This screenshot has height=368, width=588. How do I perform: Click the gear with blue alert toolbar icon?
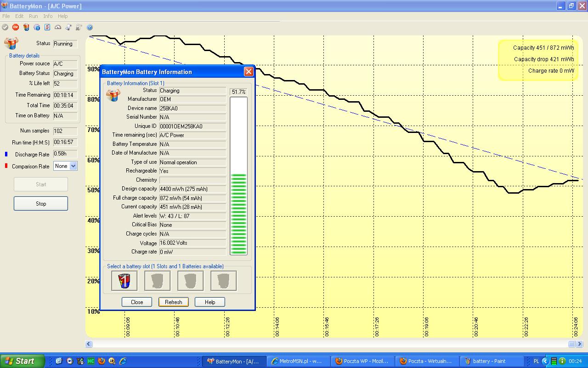click(37, 28)
